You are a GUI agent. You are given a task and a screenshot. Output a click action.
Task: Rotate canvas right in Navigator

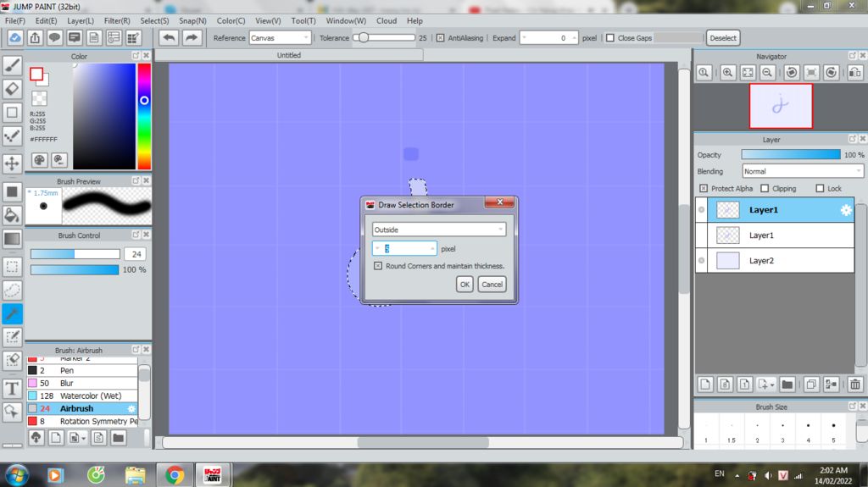(x=831, y=73)
